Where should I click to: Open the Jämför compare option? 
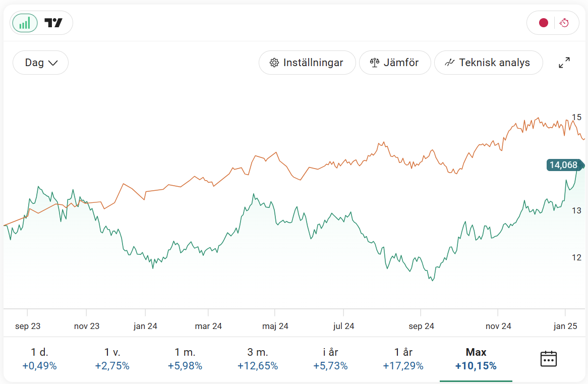pyautogui.click(x=395, y=63)
